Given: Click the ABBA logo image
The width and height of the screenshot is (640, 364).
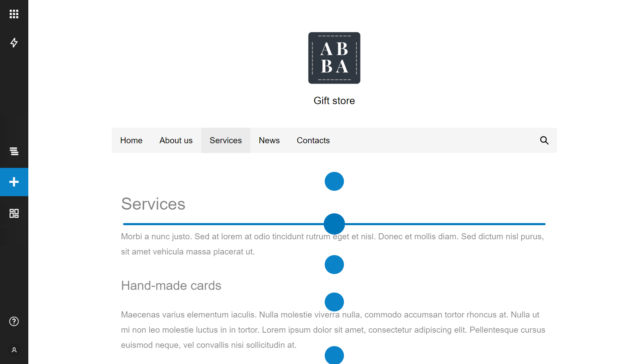Looking at the screenshot, I should coord(334,58).
